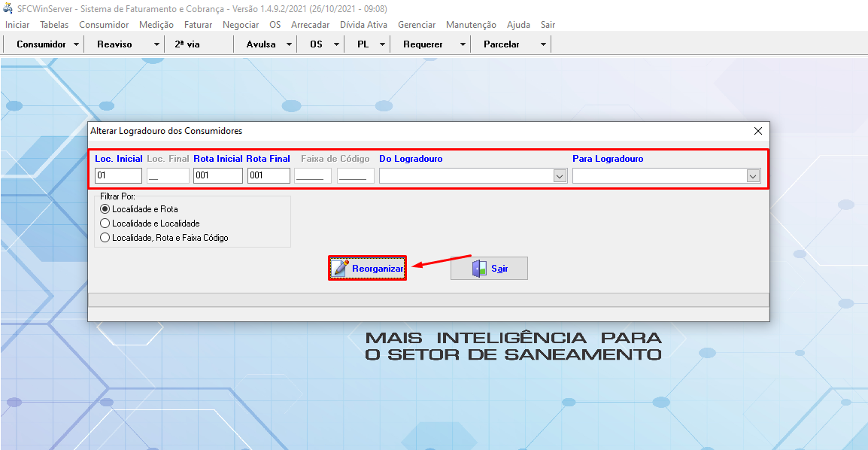
Task: Open the Faturar menu
Action: click(198, 25)
